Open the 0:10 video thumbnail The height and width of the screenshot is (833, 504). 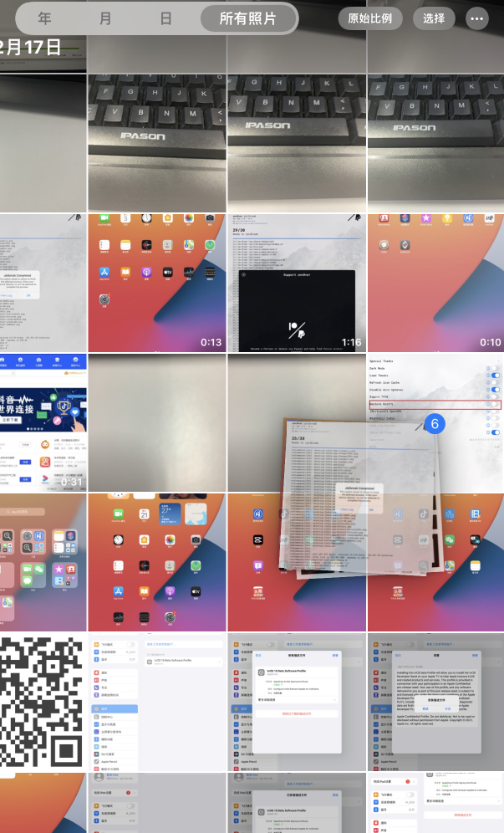[435, 282]
